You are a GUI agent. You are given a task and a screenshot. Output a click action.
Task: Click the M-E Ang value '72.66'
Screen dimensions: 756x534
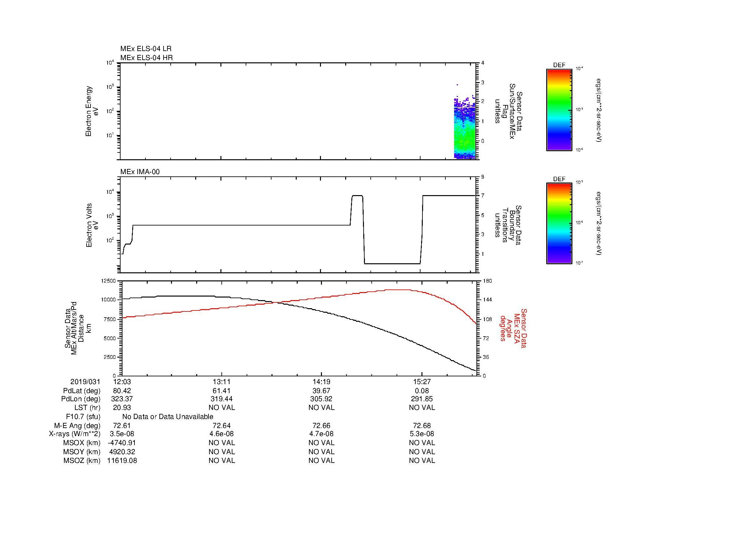[x=321, y=426]
